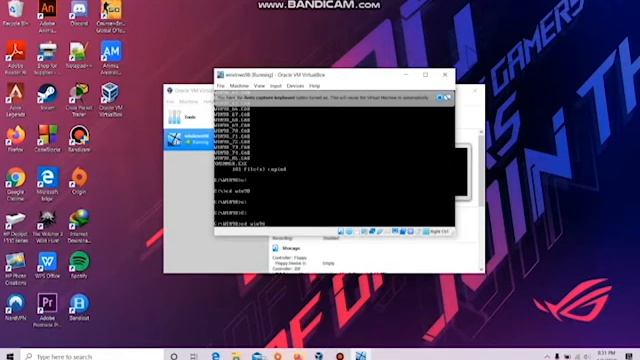Open the Discord desktop shortcut

[x=79, y=13]
